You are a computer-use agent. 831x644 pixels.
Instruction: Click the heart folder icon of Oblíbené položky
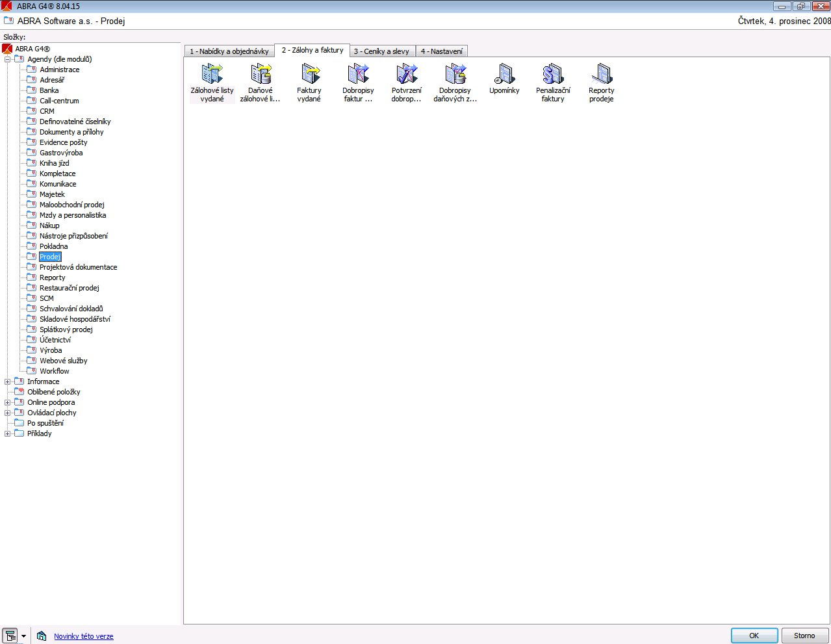[19, 392]
